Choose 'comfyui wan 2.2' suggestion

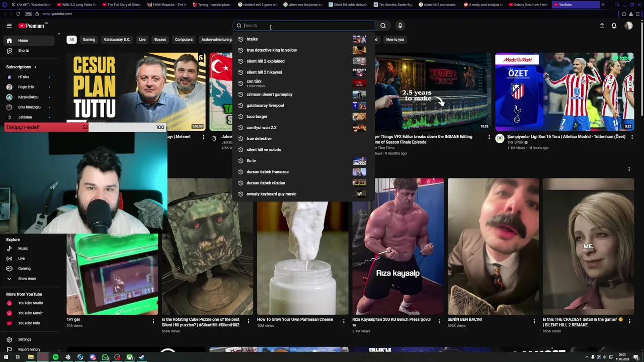pos(303,128)
